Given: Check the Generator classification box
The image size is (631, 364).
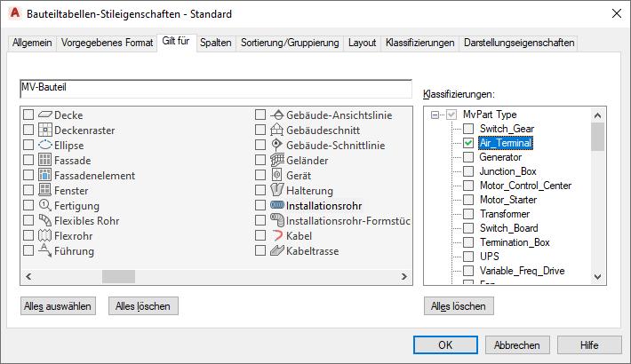Looking at the screenshot, I should [x=468, y=157].
